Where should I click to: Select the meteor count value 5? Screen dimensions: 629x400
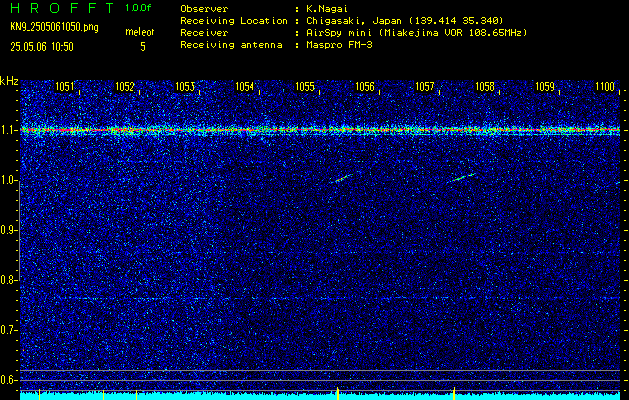pyautogui.click(x=143, y=47)
